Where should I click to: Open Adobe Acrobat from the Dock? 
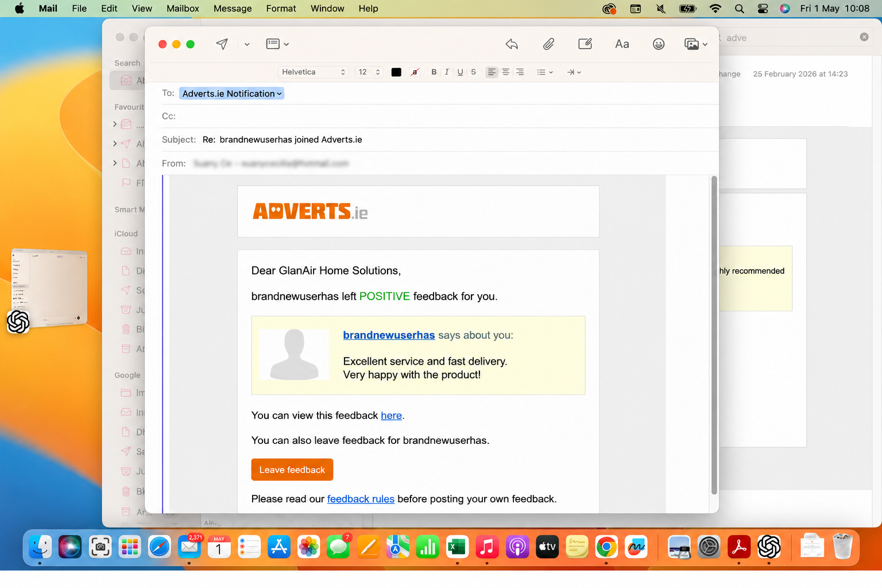[739, 547]
